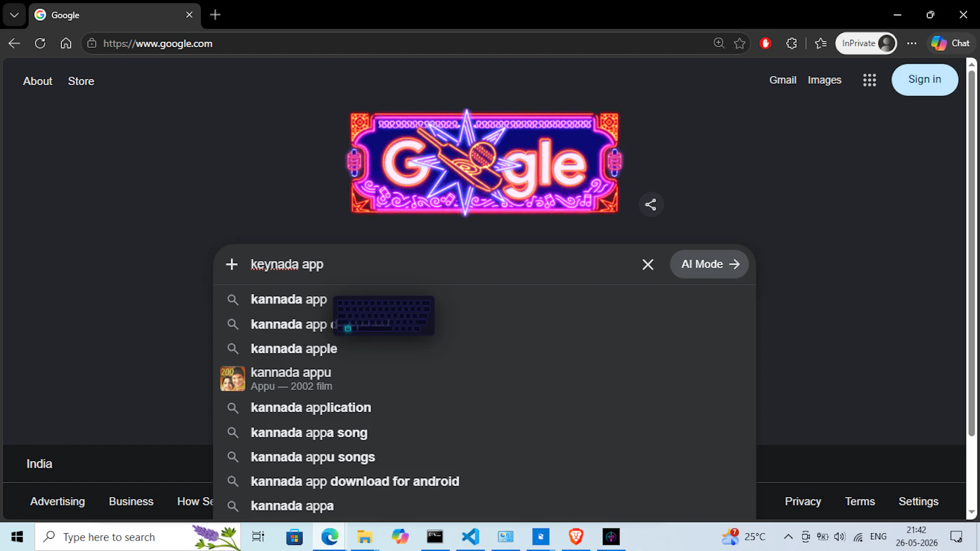Open the Privacy footer link
980x551 pixels.
[803, 501]
